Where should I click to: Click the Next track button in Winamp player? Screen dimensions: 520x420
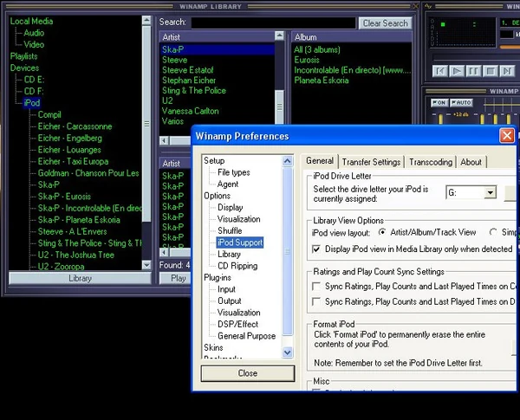click(x=507, y=71)
